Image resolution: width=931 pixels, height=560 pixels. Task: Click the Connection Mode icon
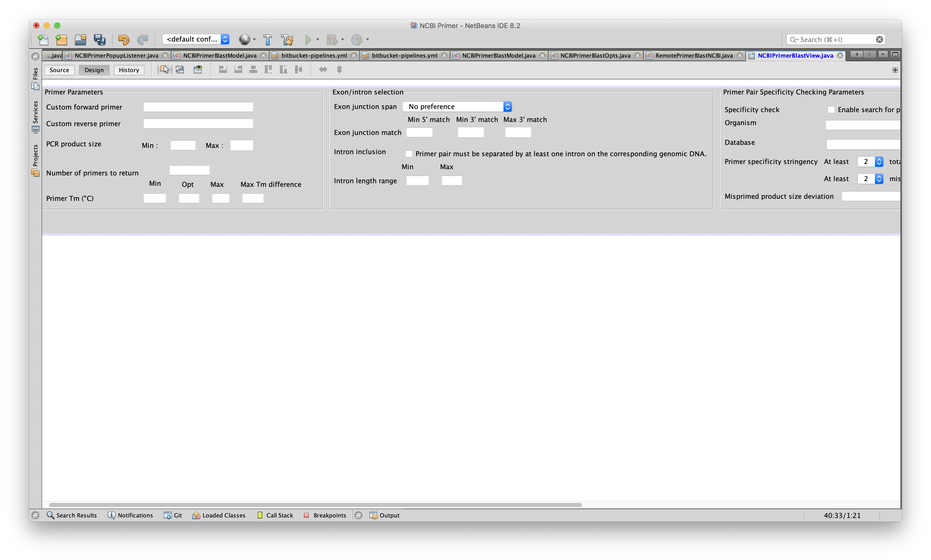[x=180, y=70]
